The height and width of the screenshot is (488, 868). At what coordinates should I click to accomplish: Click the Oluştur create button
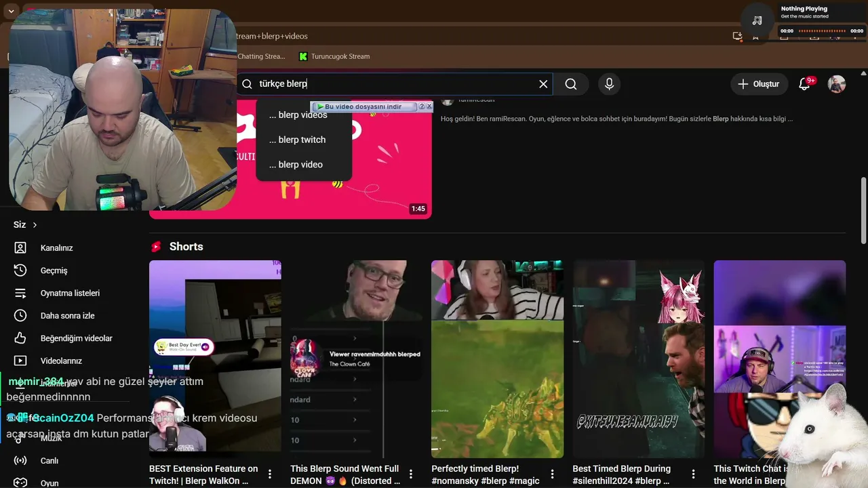pyautogui.click(x=759, y=84)
